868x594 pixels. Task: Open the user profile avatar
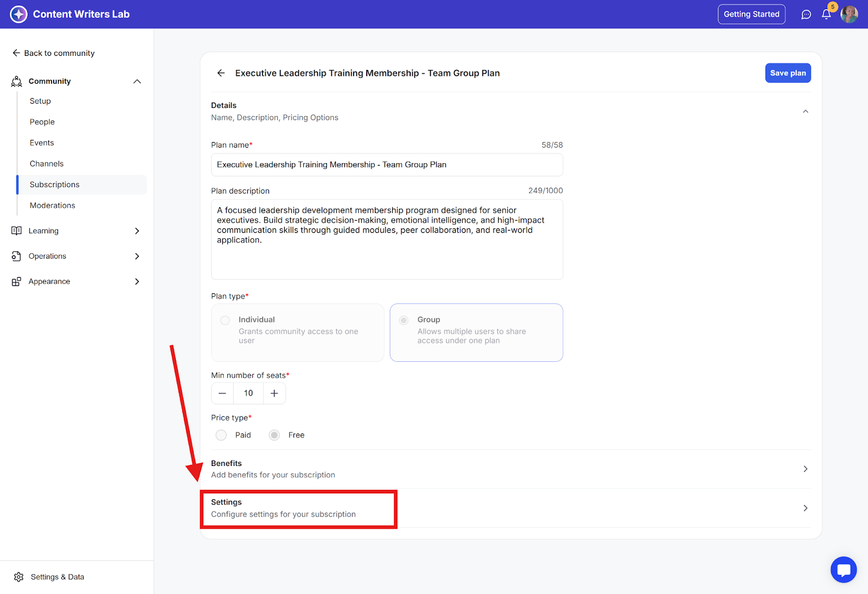click(x=849, y=14)
